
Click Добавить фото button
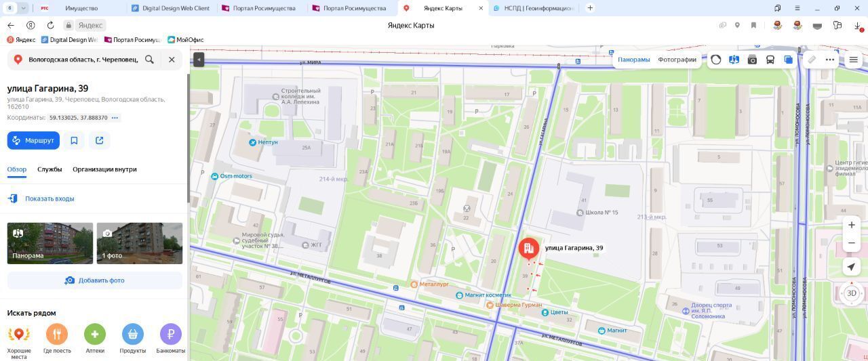pos(95,280)
